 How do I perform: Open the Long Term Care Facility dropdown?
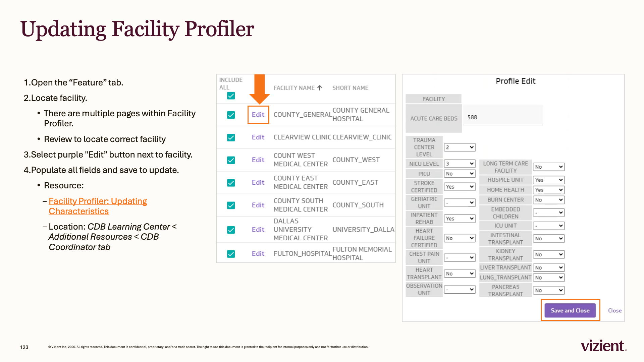pos(549,167)
